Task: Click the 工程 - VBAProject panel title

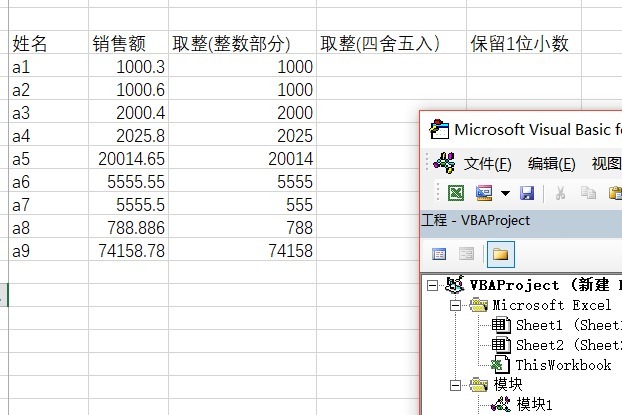Action: 476,220
